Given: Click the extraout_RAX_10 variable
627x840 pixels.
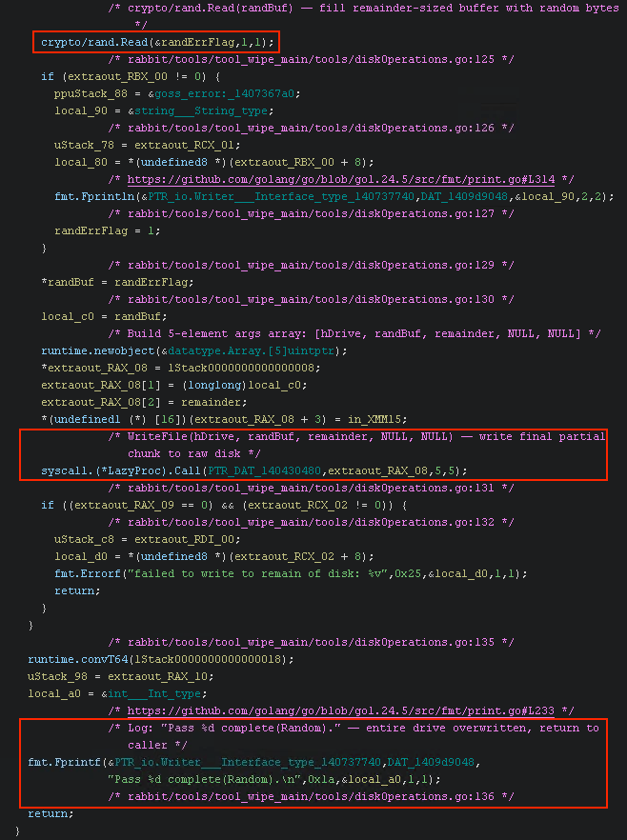Looking at the screenshot, I should coord(157,676).
